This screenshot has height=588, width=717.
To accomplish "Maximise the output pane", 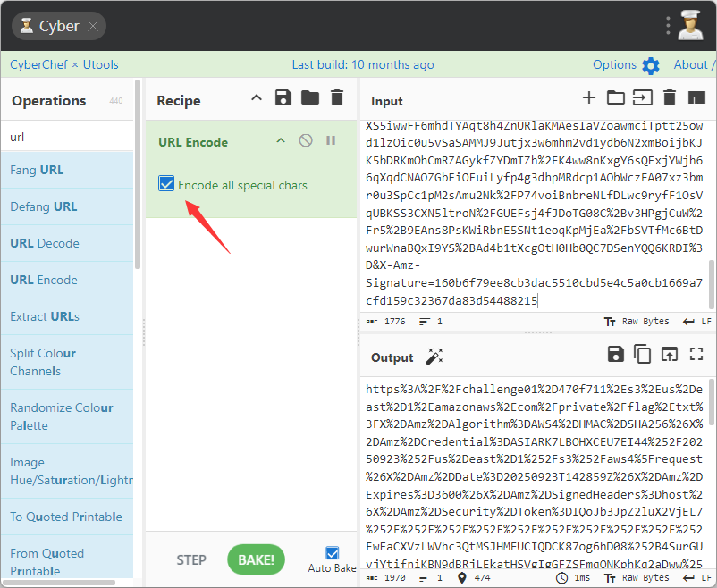I will pos(697,355).
